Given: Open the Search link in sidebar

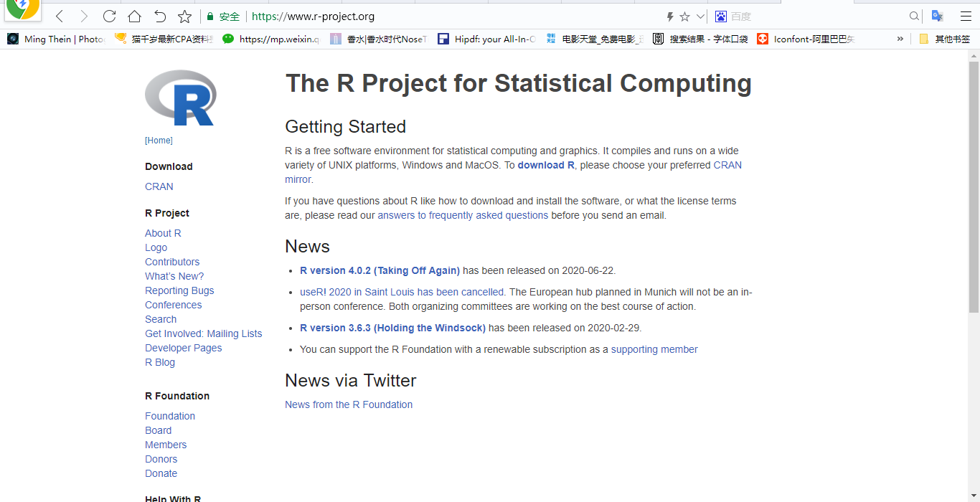Looking at the screenshot, I should click(x=161, y=319).
